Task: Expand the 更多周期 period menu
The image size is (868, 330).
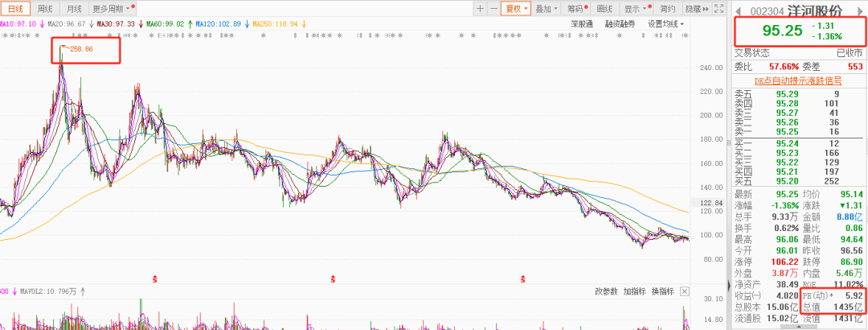Action: [110, 9]
